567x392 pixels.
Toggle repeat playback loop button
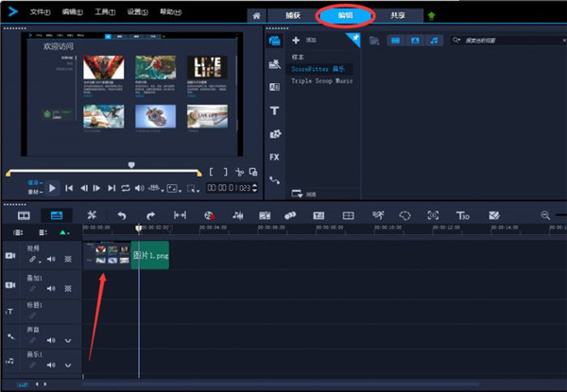(126, 188)
